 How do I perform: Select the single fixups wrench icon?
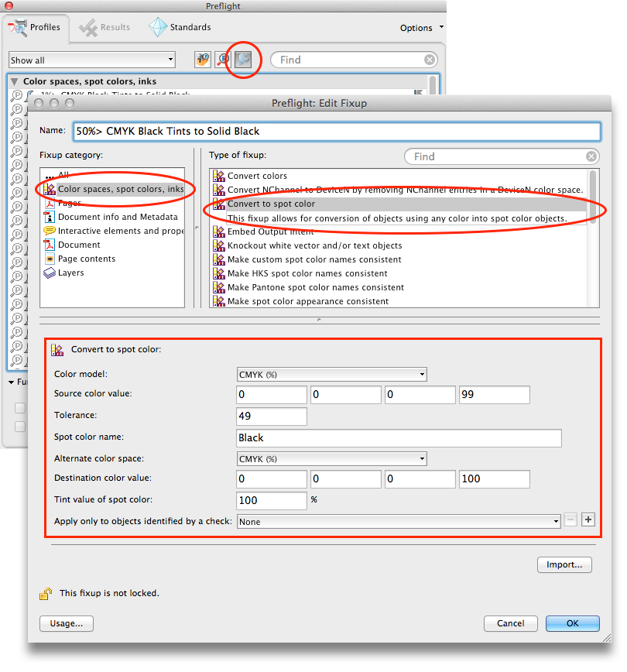click(x=243, y=60)
